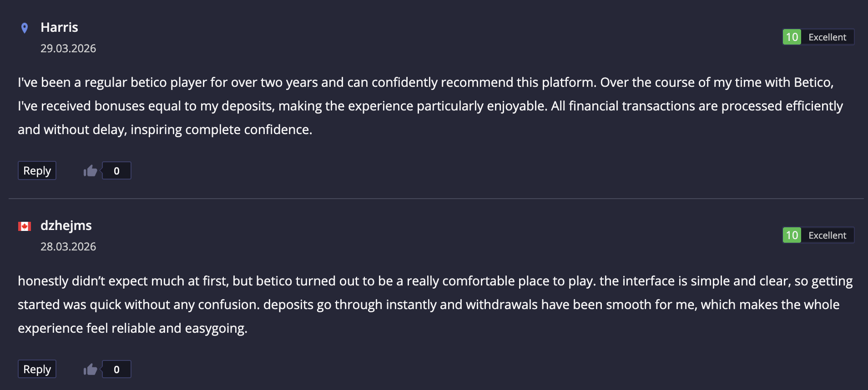Reply to the dzhejms review
The image size is (868, 390).
(x=37, y=370)
